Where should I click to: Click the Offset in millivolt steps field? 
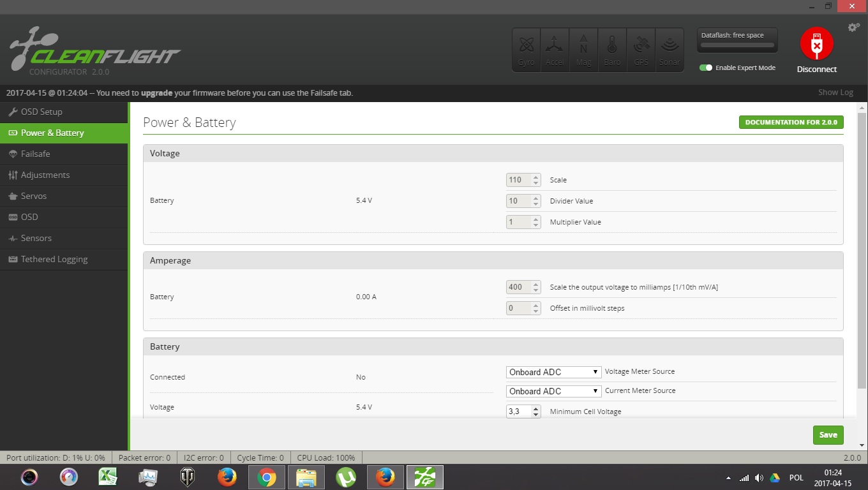pos(523,308)
